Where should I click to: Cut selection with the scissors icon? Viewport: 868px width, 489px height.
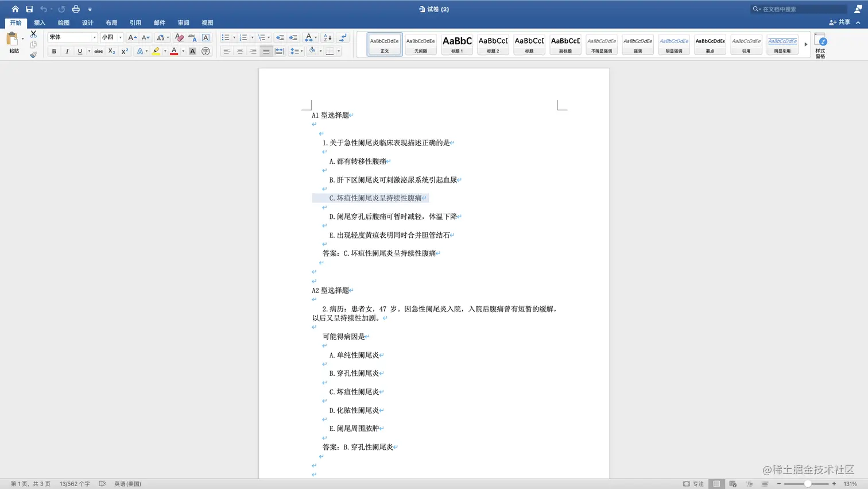coord(33,34)
